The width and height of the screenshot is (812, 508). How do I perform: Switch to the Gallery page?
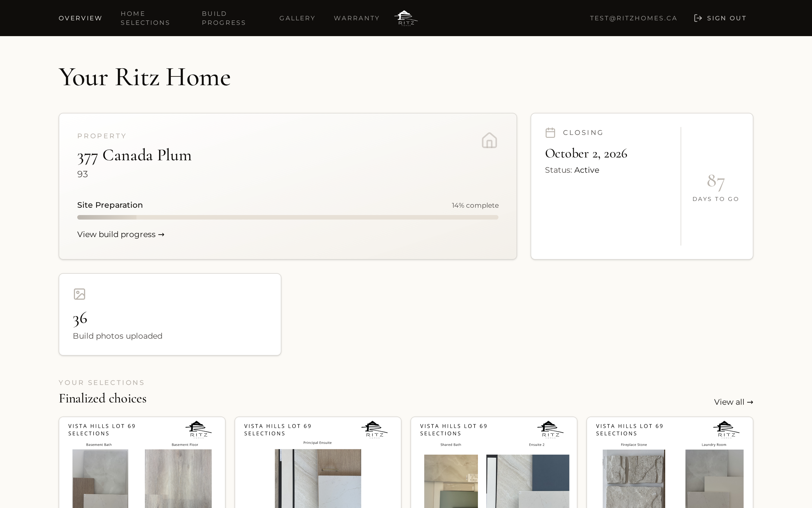(x=297, y=18)
